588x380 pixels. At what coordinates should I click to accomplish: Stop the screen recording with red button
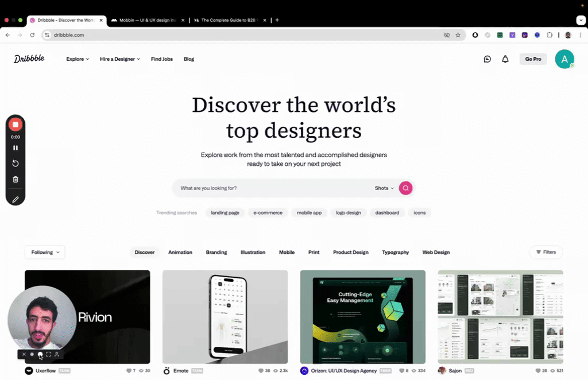tap(16, 125)
